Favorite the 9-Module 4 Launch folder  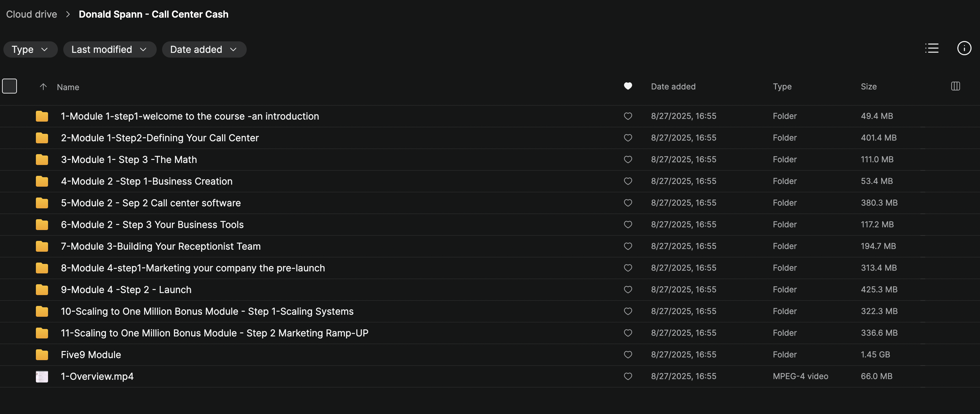(628, 289)
